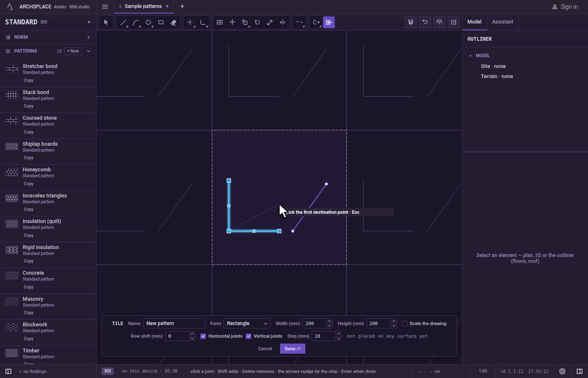Toggle left sidebar panel icon in status bar
Viewport: 588px width, 378px height.
8,371
